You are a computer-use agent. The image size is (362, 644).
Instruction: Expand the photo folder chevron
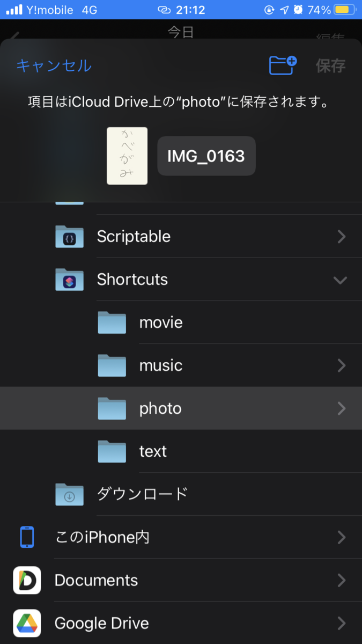coord(341,408)
